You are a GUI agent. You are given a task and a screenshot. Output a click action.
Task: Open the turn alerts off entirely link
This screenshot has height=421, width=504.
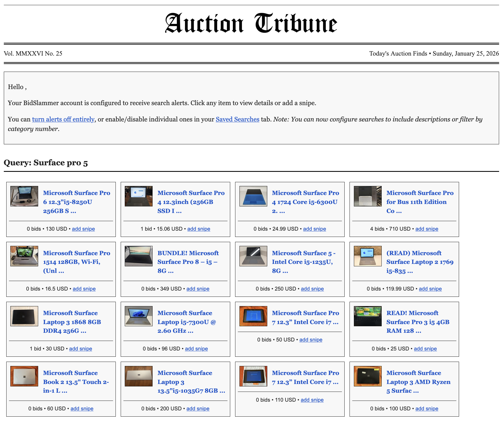(63, 119)
